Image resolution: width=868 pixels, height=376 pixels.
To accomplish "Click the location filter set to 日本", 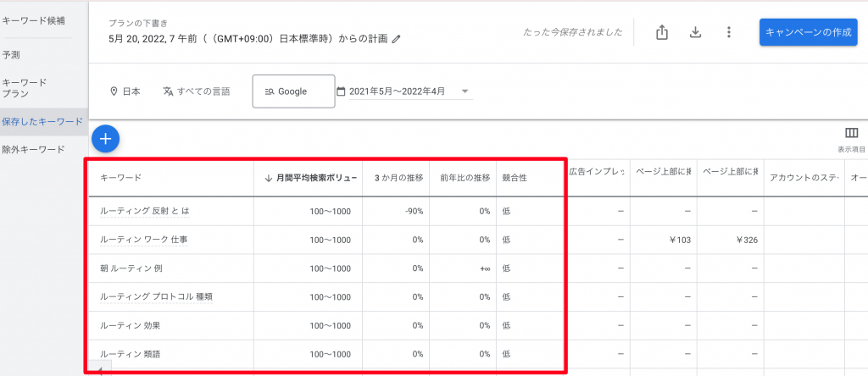I will coord(125,91).
